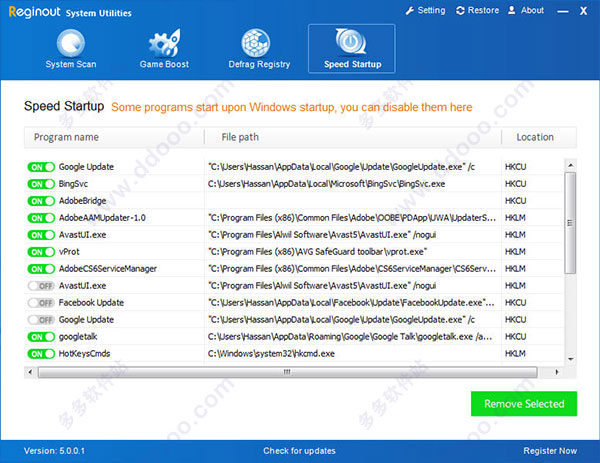The height and width of the screenshot is (463, 600).
Task: Select the vProt program name
Action: [x=69, y=252]
